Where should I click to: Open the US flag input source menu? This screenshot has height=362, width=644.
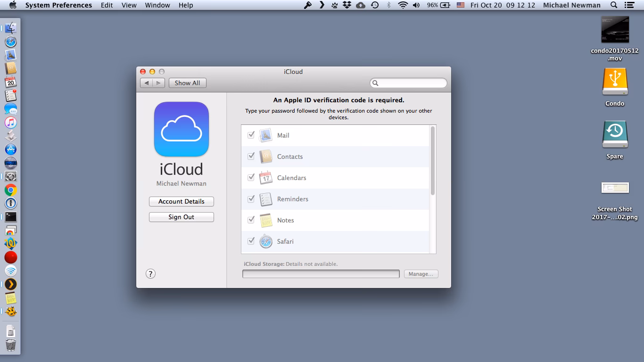(461, 5)
